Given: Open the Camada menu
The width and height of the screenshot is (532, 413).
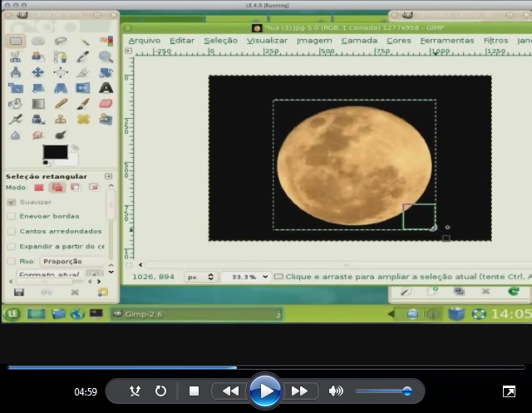Looking at the screenshot, I should point(359,40).
